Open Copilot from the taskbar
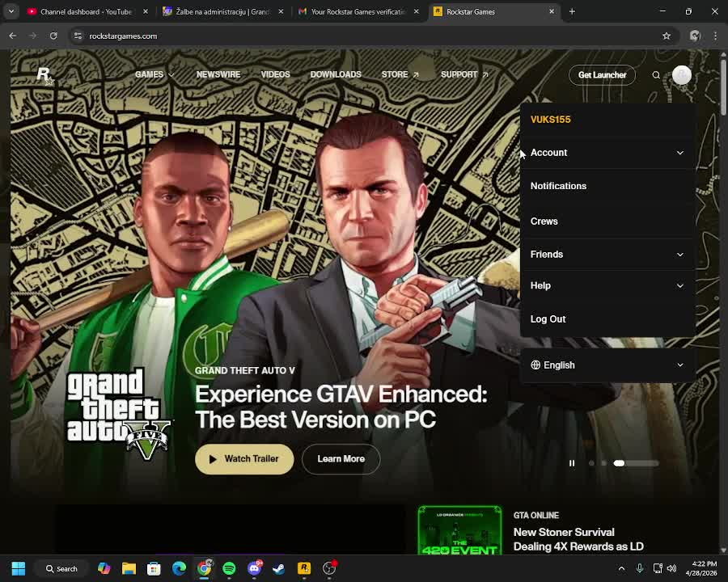728x582 pixels. tap(104, 568)
